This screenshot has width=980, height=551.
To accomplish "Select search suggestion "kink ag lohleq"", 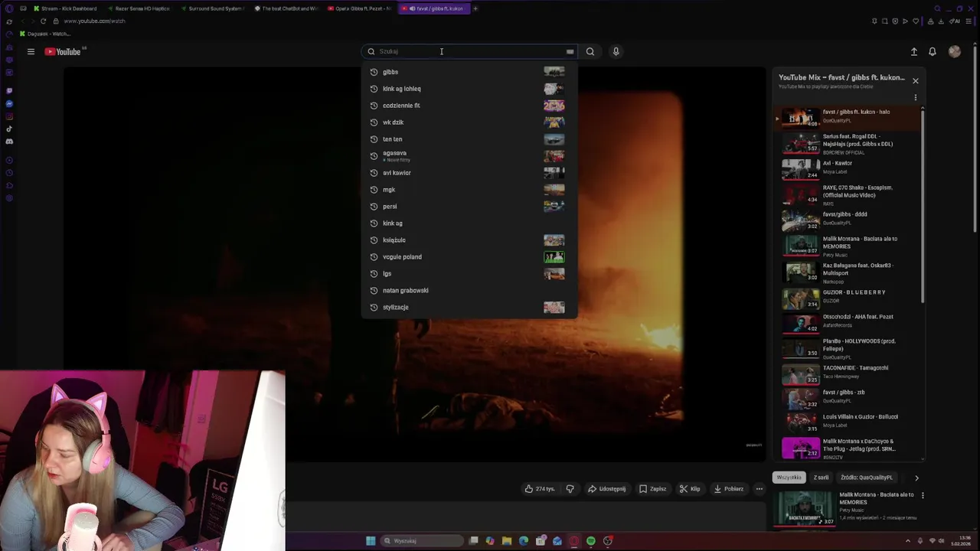I will (469, 89).
